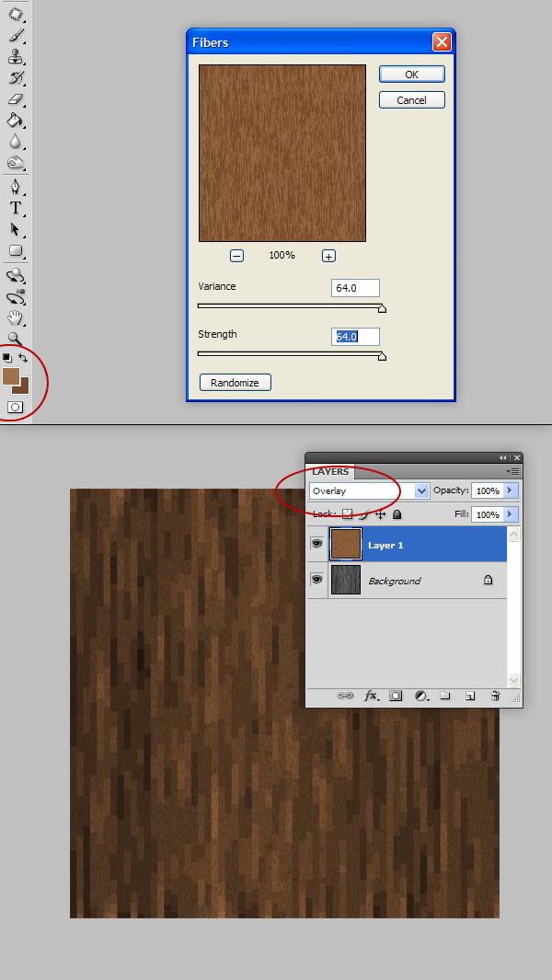Screen dimensions: 552x980
Task: Click the Layers scrollbar up arrow
Action: coord(514,535)
